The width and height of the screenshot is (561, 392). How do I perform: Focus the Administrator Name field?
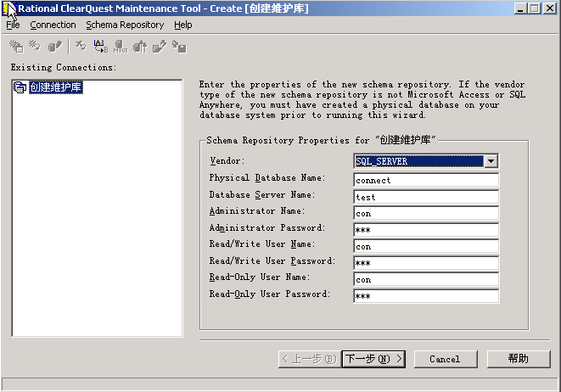click(x=426, y=213)
